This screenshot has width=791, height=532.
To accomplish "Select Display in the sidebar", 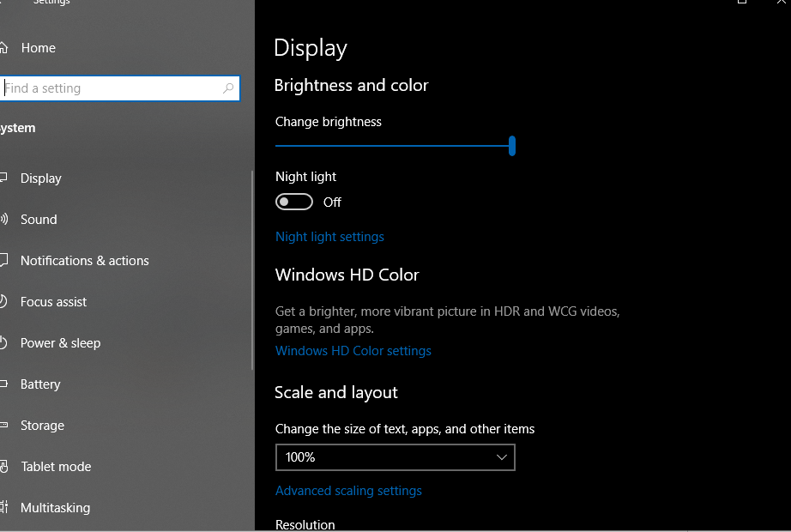I will click(x=41, y=178).
